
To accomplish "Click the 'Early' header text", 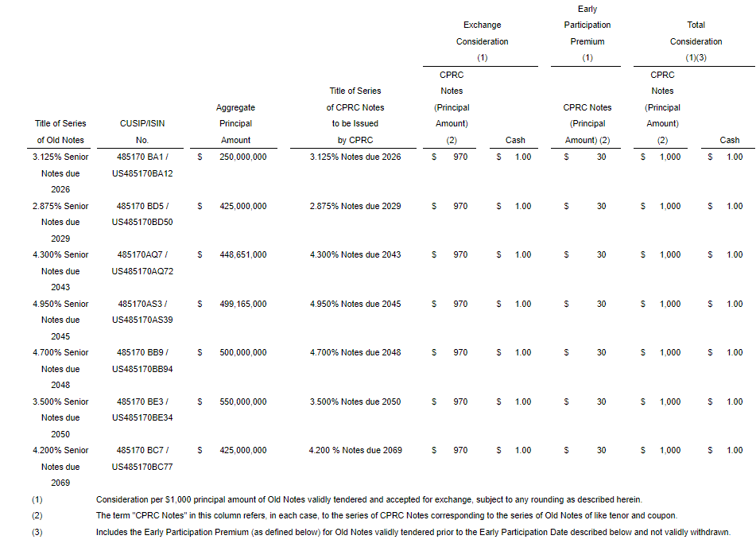I will (587, 9).
